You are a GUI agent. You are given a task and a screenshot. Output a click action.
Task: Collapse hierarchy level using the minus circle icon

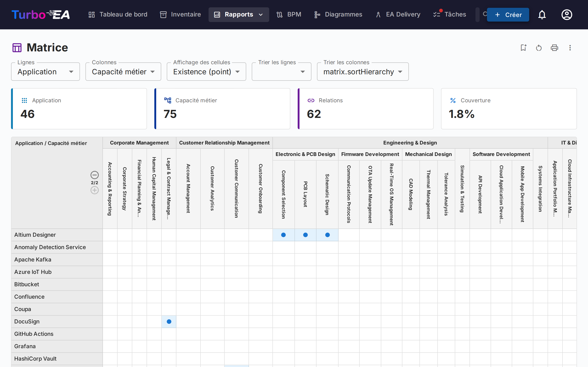(94, 175)
